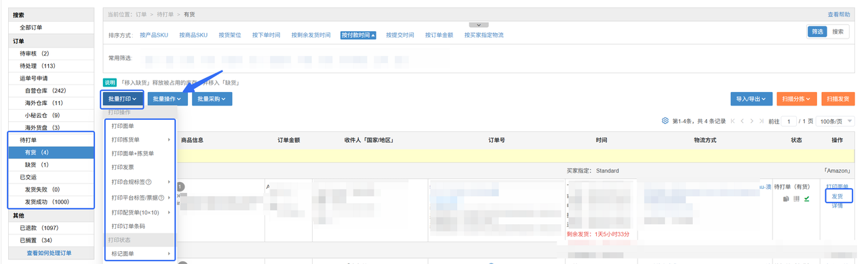Click the barcode icon in status column
This screenshot has height=264, width=868.
(797, 199)
